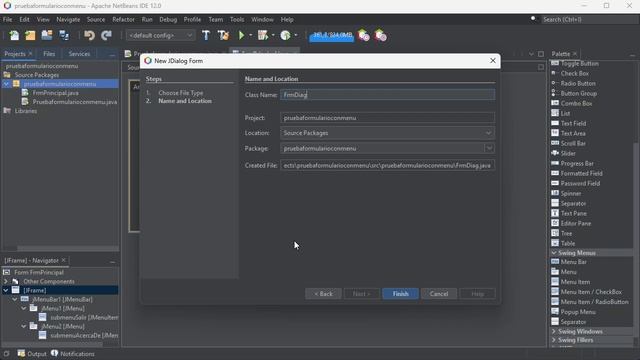Click the Save All toolbar icon

coord(64,36)
